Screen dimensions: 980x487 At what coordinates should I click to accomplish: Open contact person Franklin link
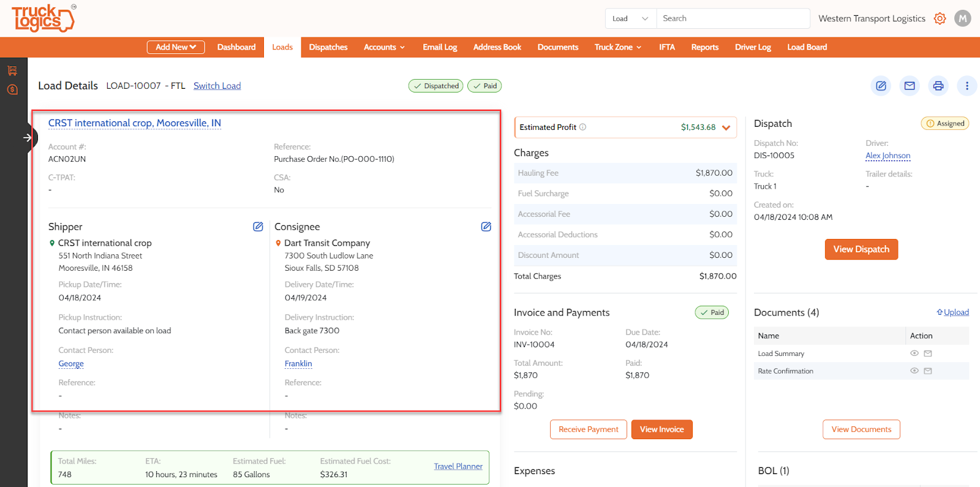(298, 364)
